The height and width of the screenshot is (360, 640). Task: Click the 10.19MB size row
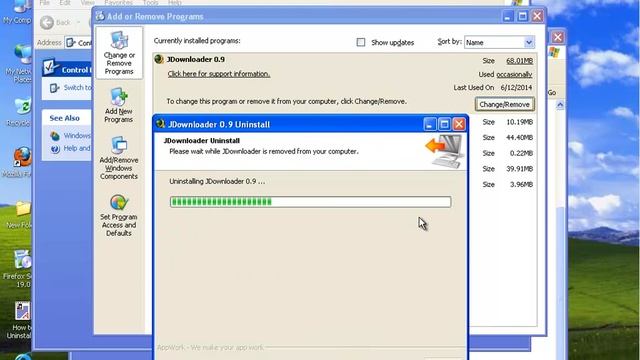click(x=507, y=122)
